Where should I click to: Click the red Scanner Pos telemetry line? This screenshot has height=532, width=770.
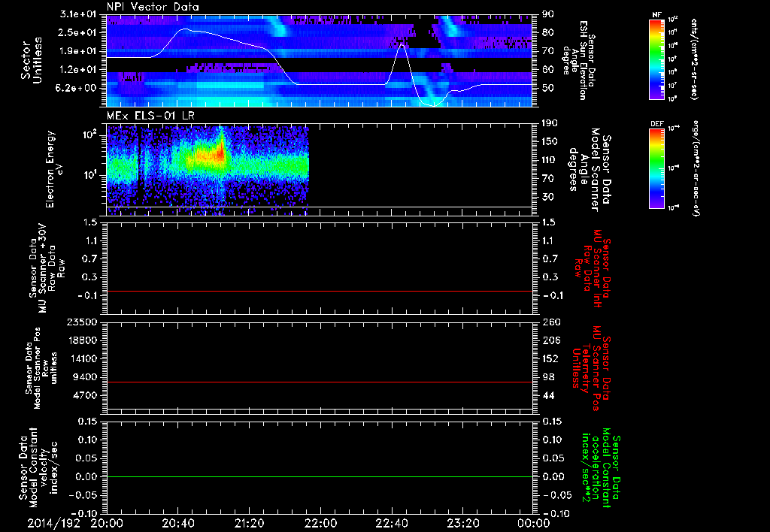319,382
